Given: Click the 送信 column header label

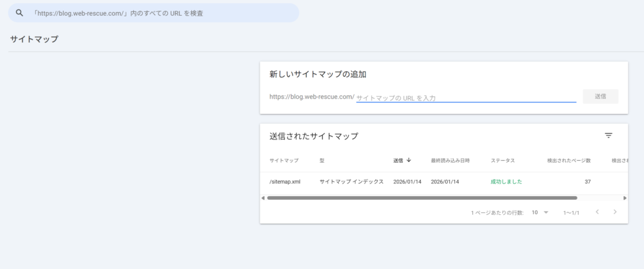Looking at the screenshot, I should pyautogui.click(x=398, y=160).
